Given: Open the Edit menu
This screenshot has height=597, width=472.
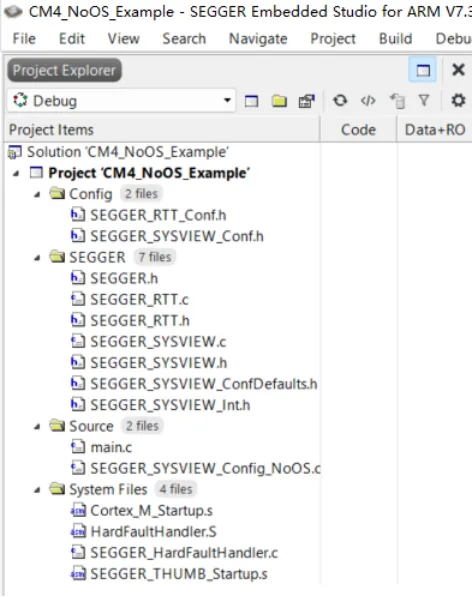Looking at the screenshot, I should [x=72, y=38].
